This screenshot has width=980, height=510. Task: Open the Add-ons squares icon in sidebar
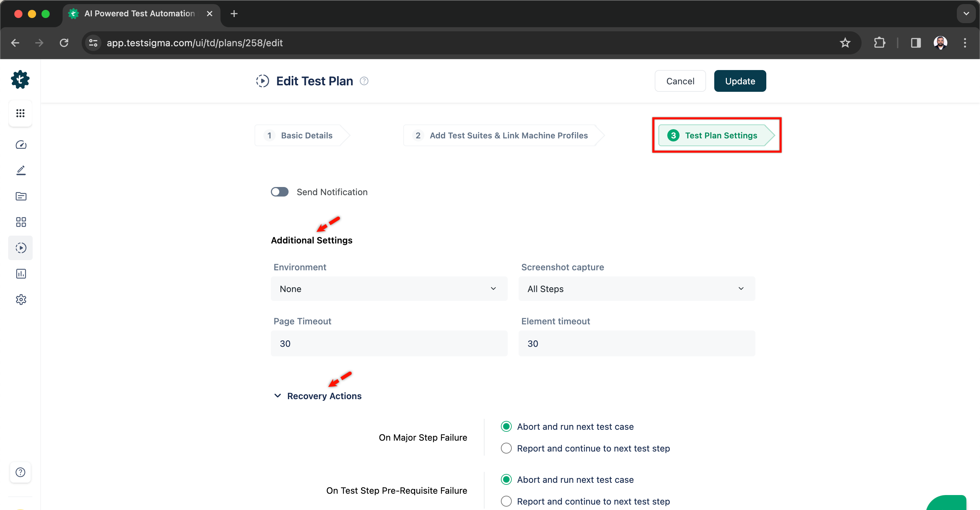[21, 222]
